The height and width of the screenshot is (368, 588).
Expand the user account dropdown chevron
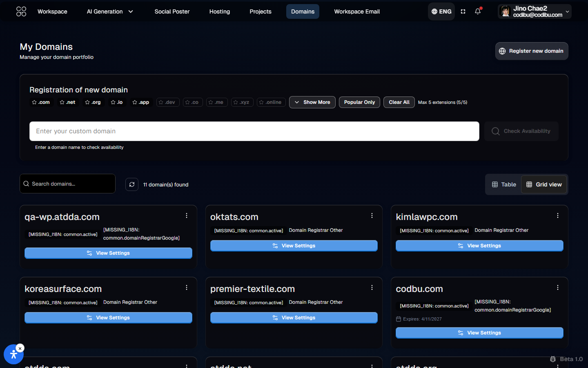pyautogui.click(x=567, y=11)
